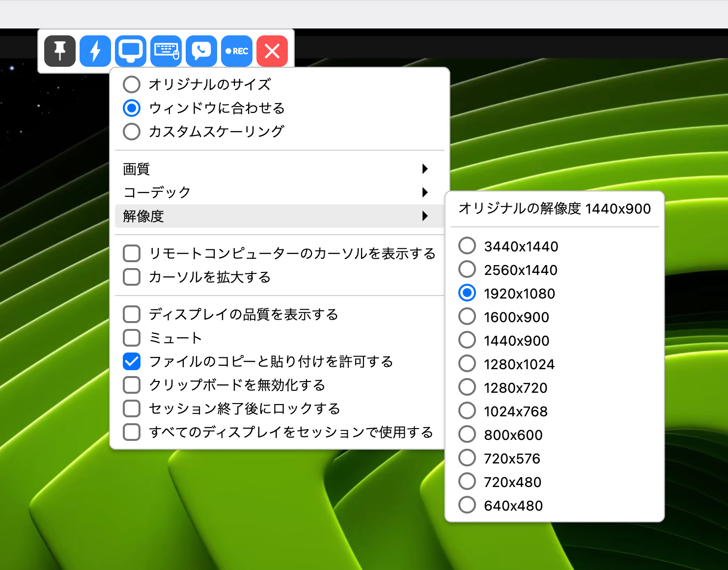Screen dimensions: 728x570
Task: Start recording with the REC icon
Action: 236,51
